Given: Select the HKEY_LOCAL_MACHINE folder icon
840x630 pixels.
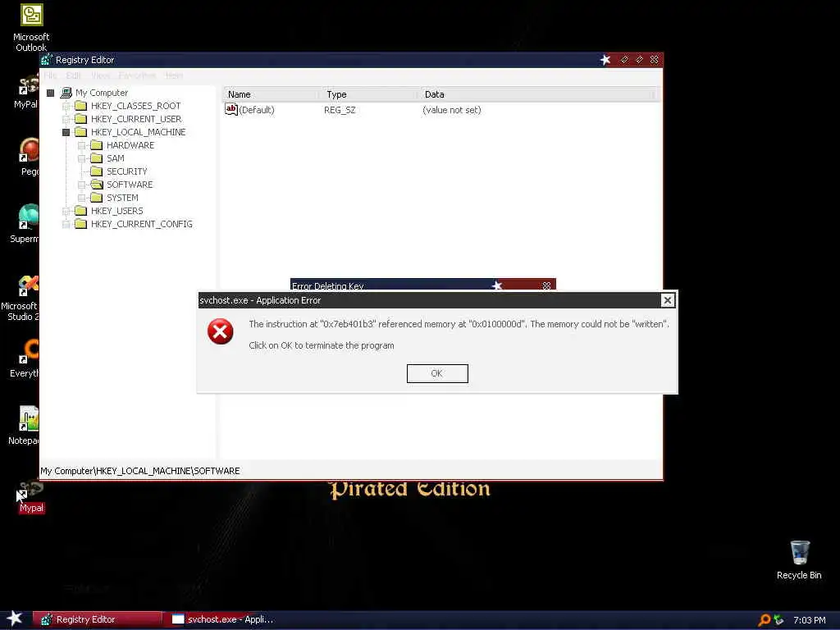Looking at the screenshot, I should click(81, 132).
